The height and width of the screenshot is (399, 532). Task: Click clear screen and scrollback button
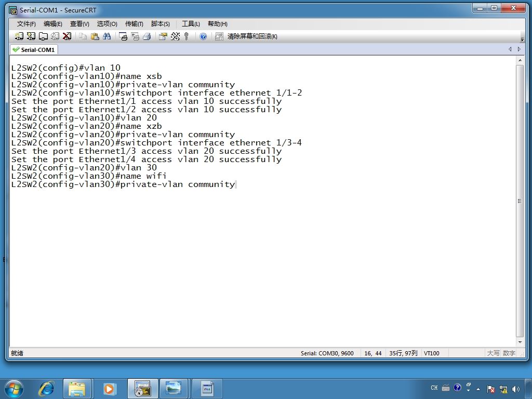tap(252, 36)
